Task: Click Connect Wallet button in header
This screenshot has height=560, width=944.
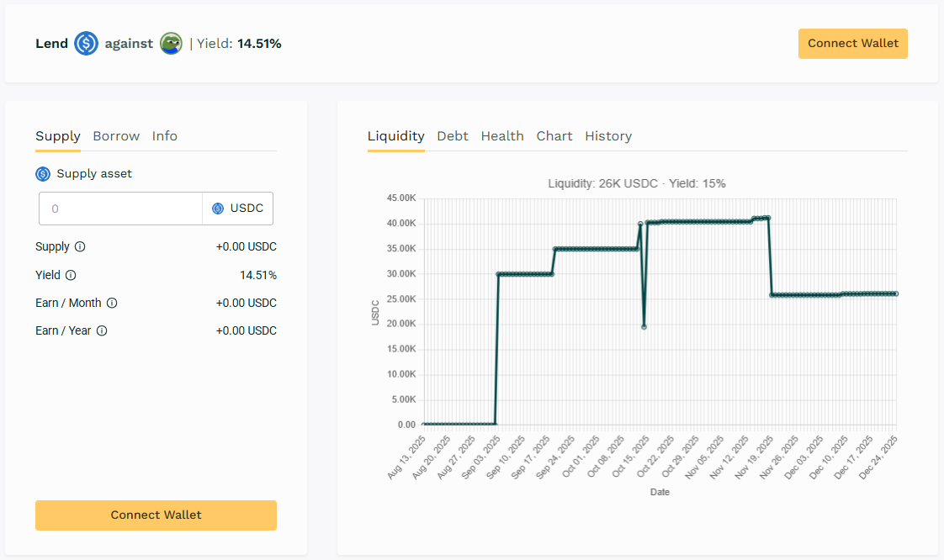Action: pos(852,44)
